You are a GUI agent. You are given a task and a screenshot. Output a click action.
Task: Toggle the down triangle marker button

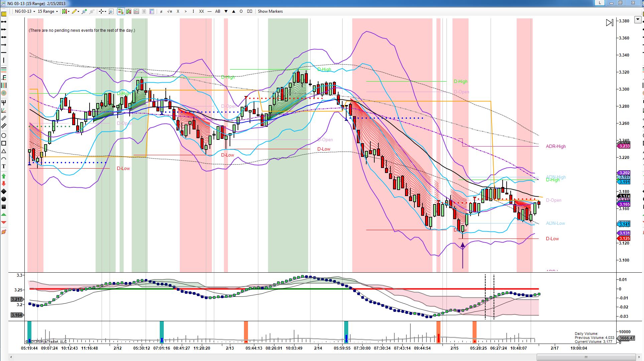pyautogui.click(x=226, y=11)
